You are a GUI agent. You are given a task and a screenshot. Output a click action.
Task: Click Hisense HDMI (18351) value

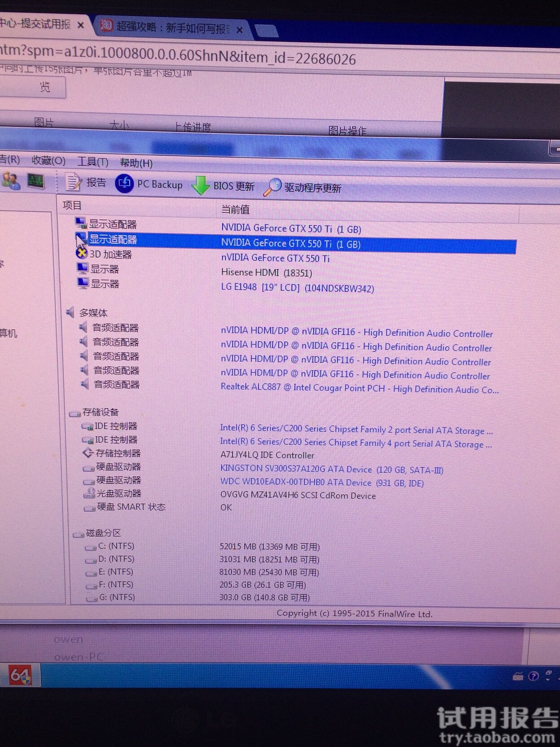pos(266,272)
